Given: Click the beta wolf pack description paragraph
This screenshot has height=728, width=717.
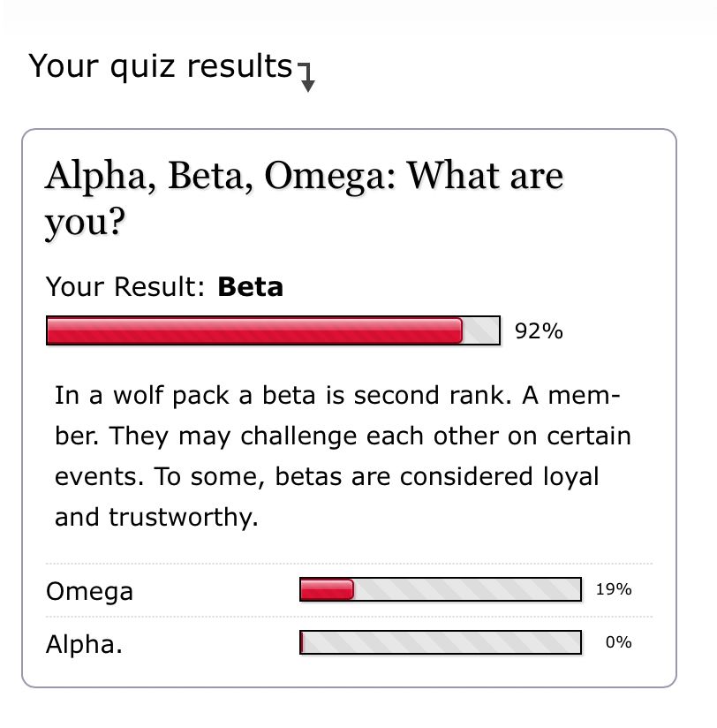Looking at the screenshot, I should point(343,456).
